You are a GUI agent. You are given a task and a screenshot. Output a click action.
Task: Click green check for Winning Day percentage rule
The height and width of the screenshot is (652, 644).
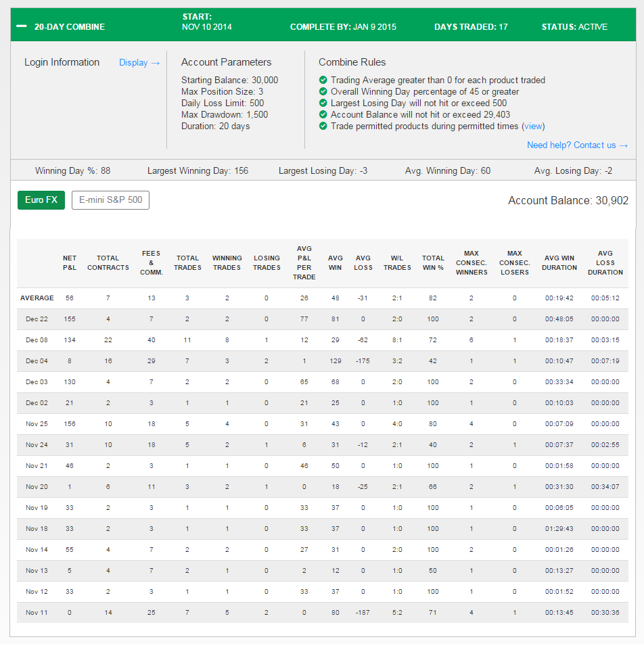coord(323,91)
